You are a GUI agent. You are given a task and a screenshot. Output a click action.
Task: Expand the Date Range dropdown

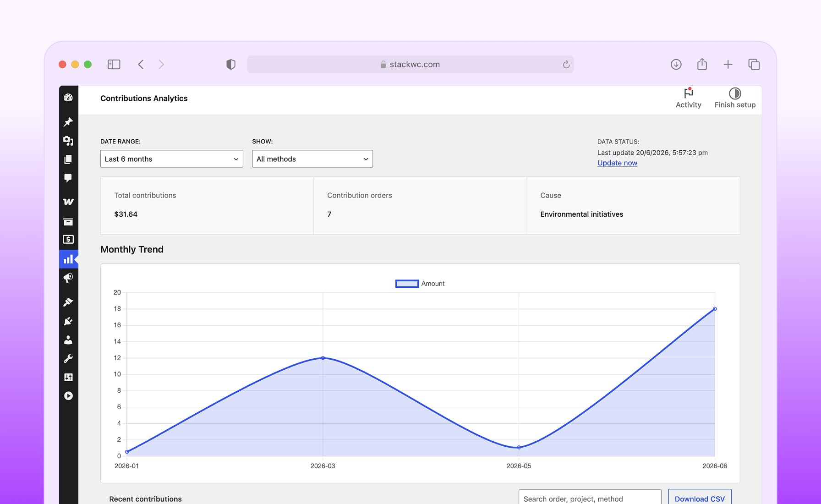tap(172, 159)
